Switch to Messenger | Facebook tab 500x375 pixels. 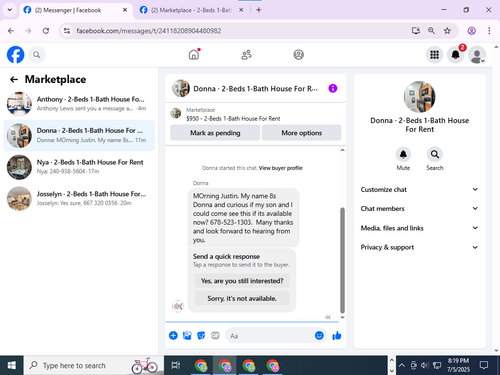[x=75, y=10]
